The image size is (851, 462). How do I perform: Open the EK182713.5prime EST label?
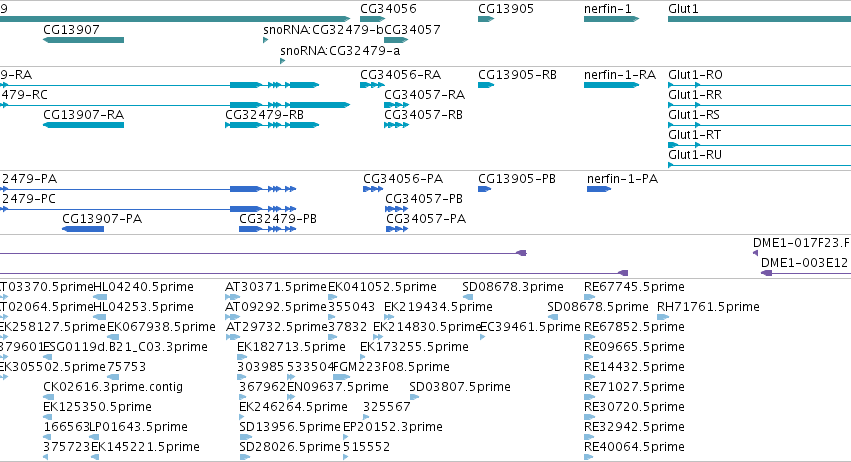tap(291, 347)
